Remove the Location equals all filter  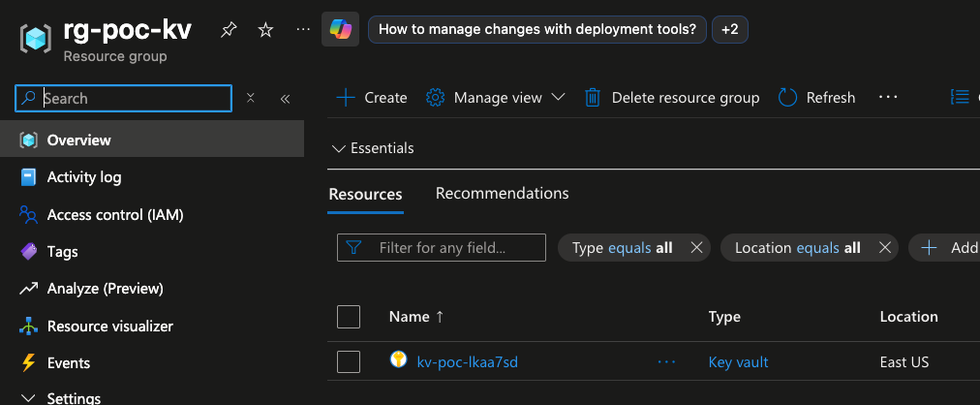tap(884, 247)
